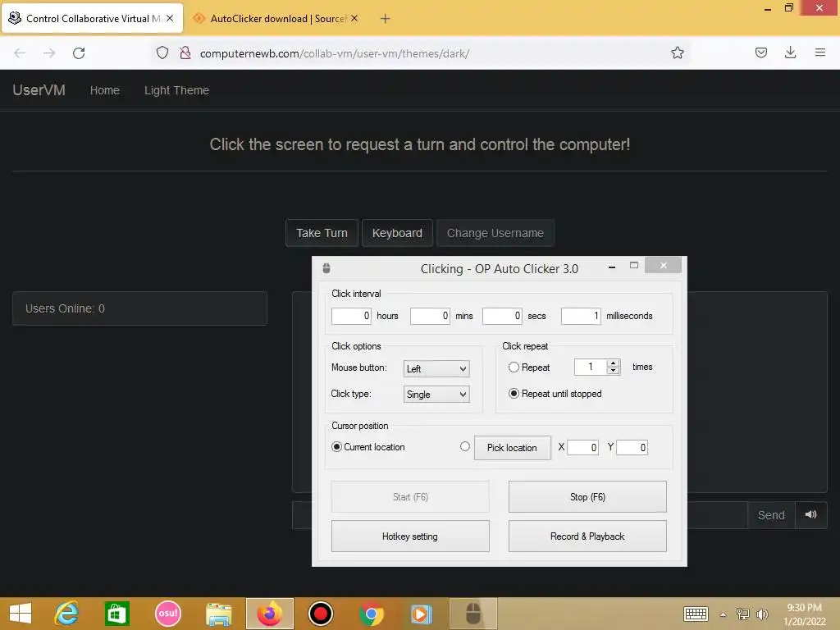Screen dimensions: 840x630
Task: Click the mouse icon in Auto Clicker title bar
Action: click(326, 268)
